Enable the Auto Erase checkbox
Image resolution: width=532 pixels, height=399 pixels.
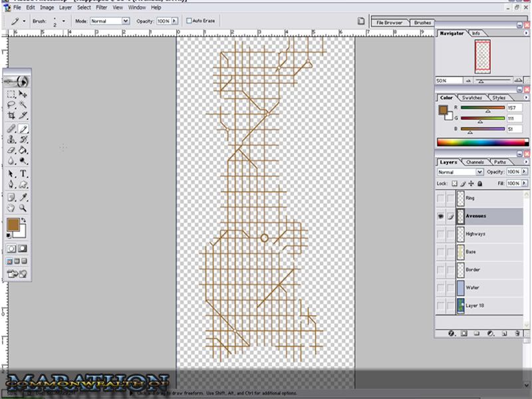189,21
